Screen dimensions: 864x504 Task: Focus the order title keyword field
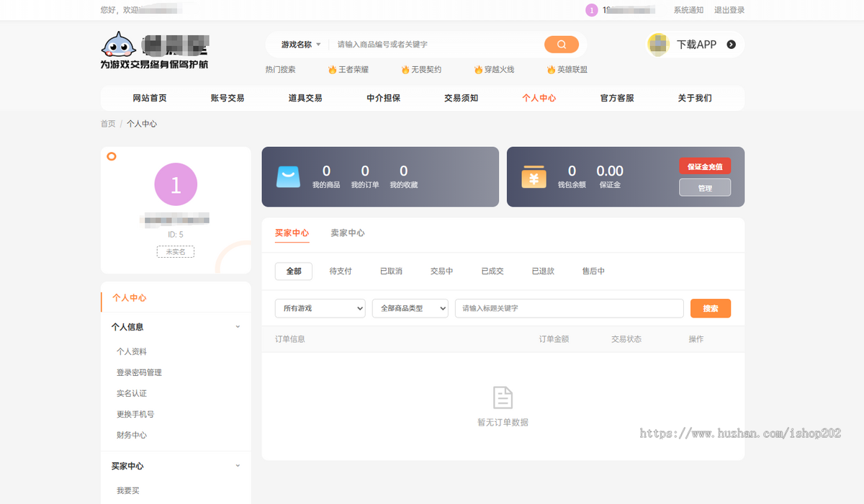(x=570, y=308)
